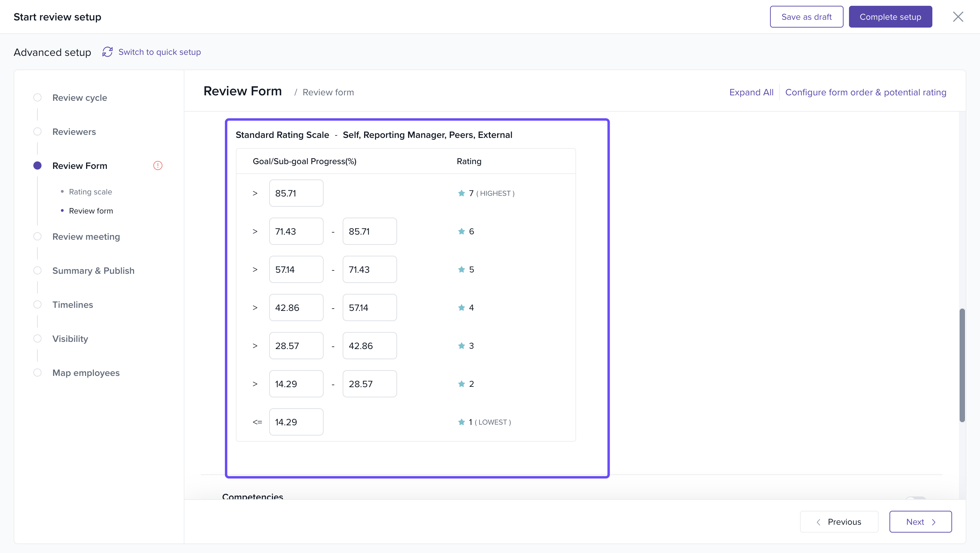Open the Map employees step

pos(86,373)
